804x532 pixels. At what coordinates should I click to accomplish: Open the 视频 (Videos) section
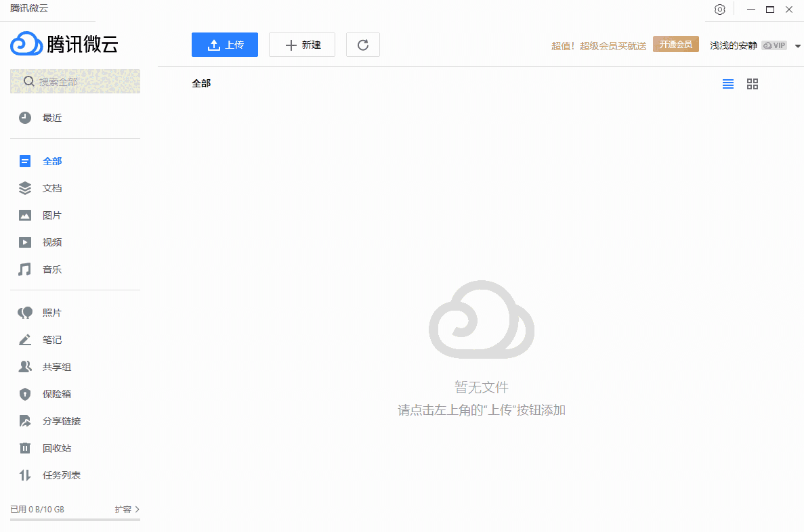pos(52,242)
